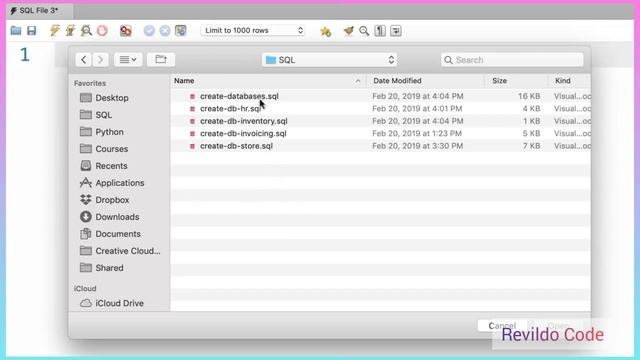Go back with the left chevron button
640x360 pixels.
tap(84, 60)
